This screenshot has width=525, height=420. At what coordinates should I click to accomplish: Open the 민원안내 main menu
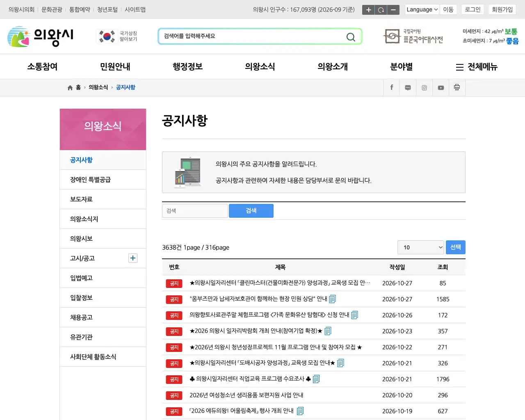click(115, 67)
